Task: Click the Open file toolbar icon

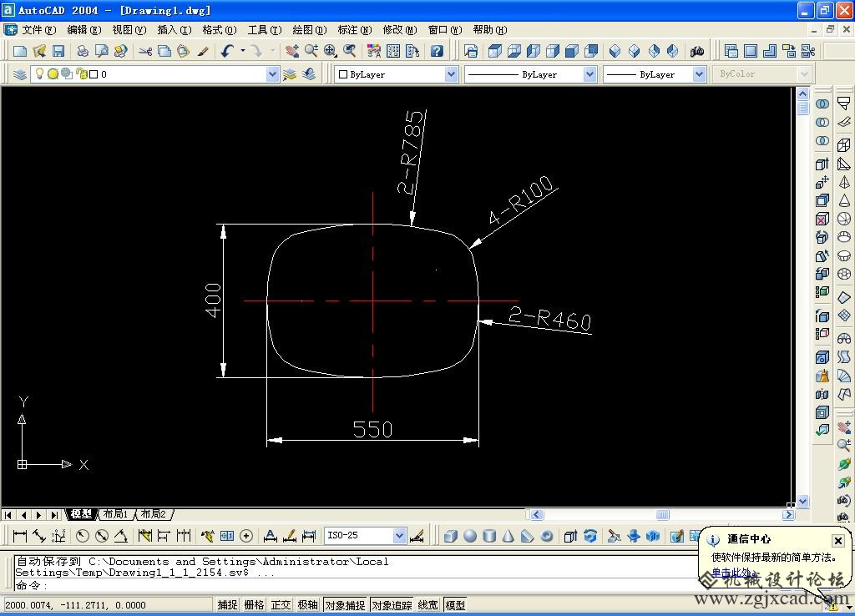Action: 38,51
